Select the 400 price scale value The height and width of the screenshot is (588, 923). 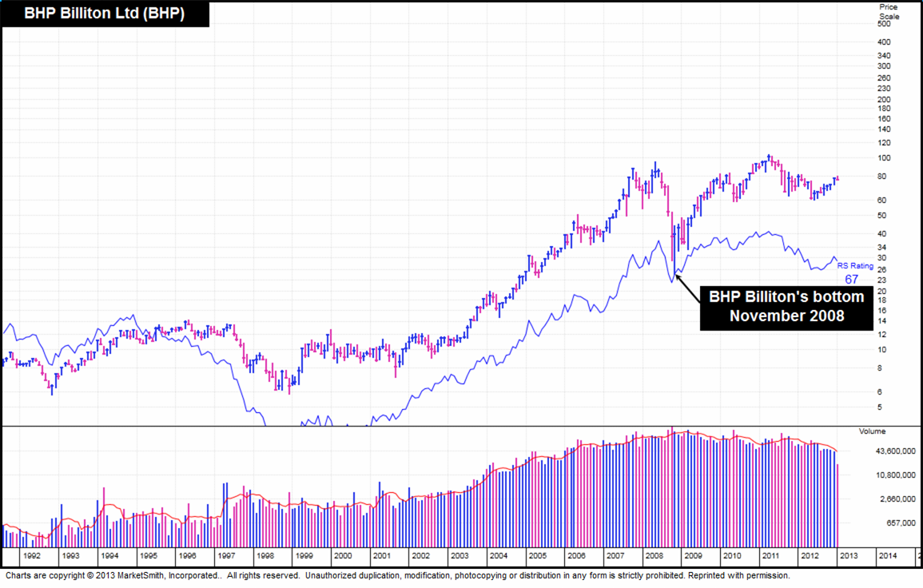(x=884, y=42)
